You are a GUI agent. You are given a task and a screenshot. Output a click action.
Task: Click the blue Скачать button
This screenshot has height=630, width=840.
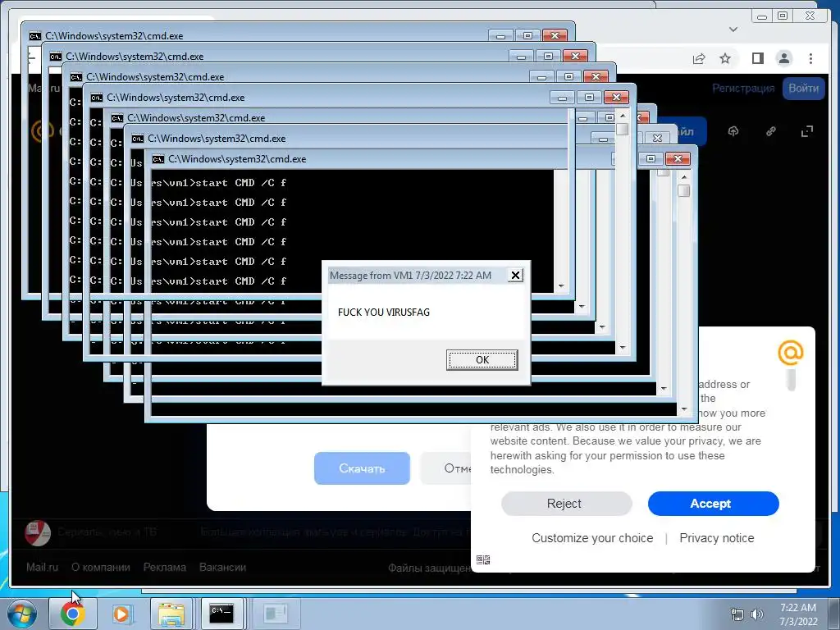click(362, 468)
